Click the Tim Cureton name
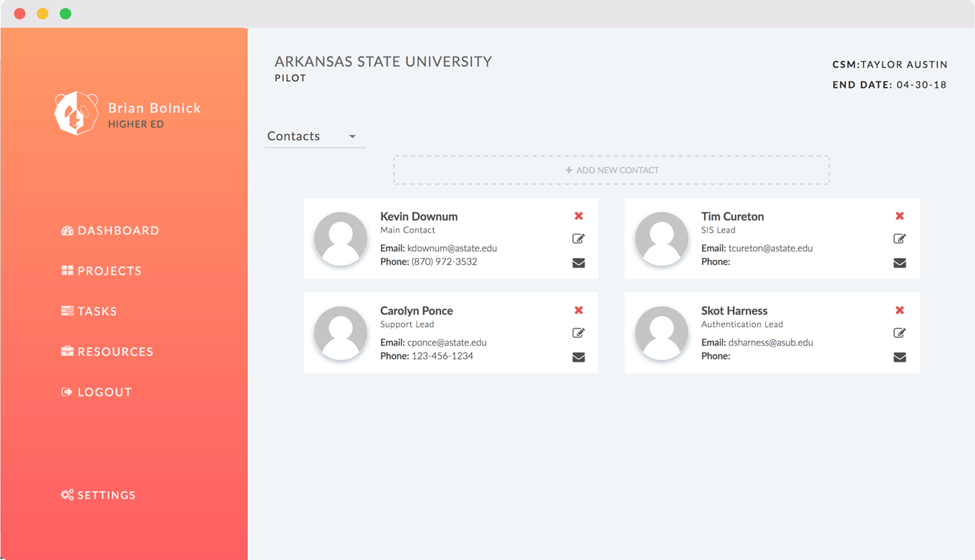Image resolution: width=975 pixels, height=560 pixels. [x=732, y=217]
